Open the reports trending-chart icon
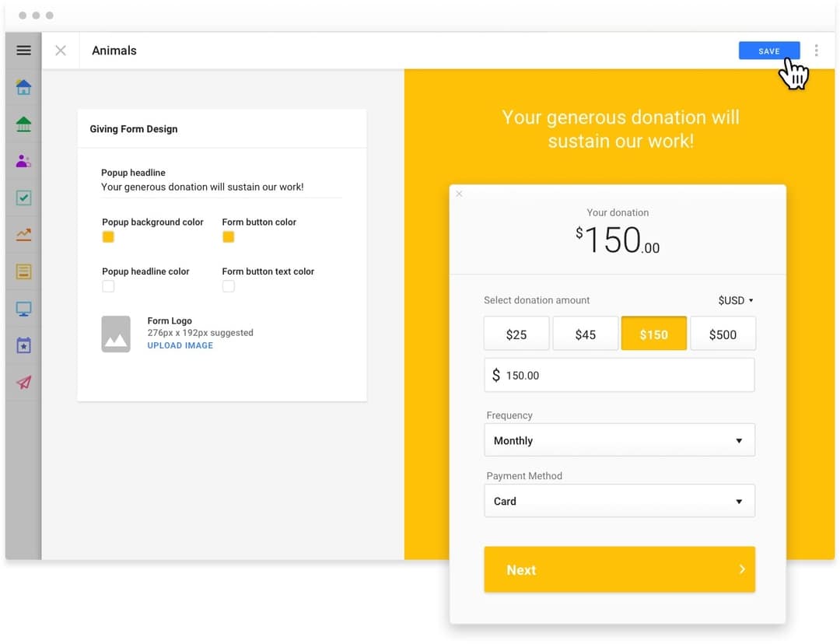The height and width of the screenshot is (644, 840). click(x=23, y=234)
